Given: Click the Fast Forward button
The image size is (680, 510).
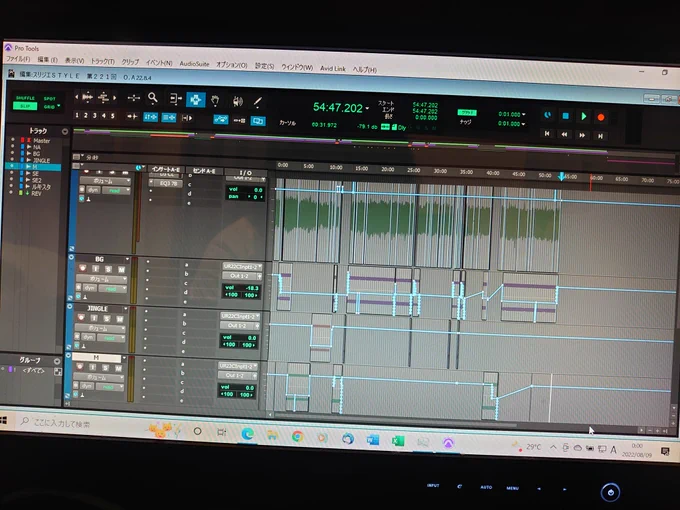Looking at the screenshot, I should click(x=582, y=135).
